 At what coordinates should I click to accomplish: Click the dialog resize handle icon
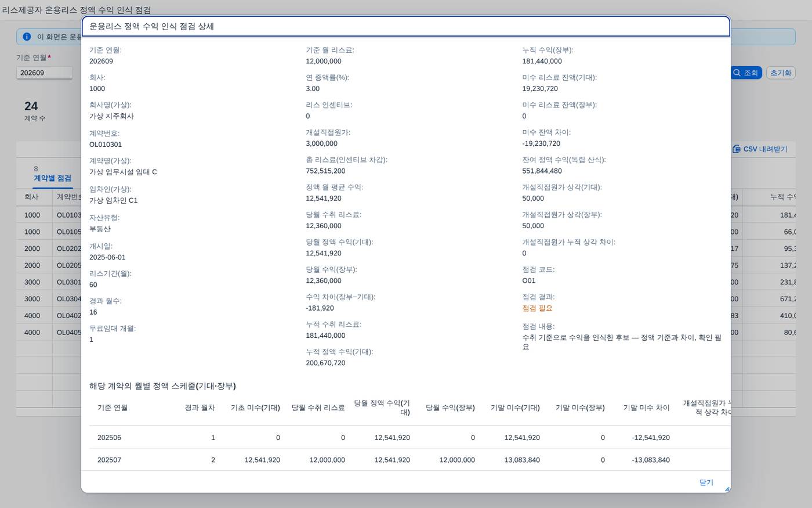727,489
